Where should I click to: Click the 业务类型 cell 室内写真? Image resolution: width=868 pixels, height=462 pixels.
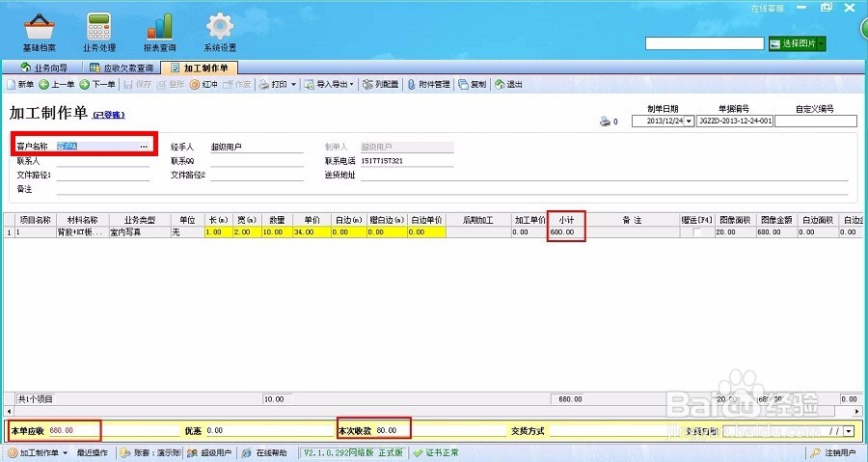pyautogui.click(x=140, y=232)
